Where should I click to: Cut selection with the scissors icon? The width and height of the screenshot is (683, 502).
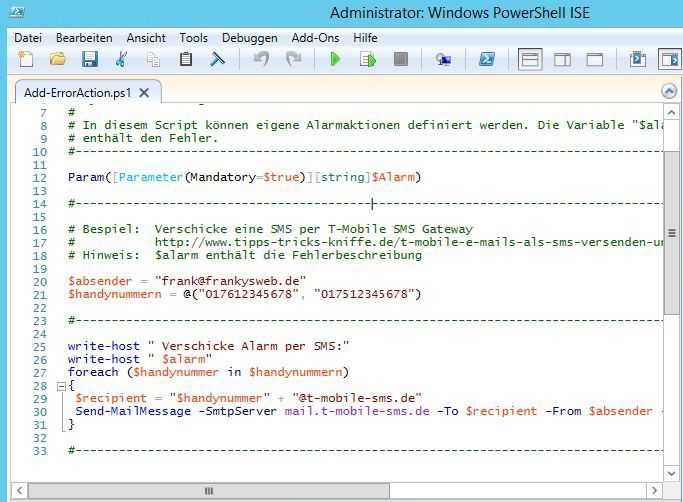point(122,60)
